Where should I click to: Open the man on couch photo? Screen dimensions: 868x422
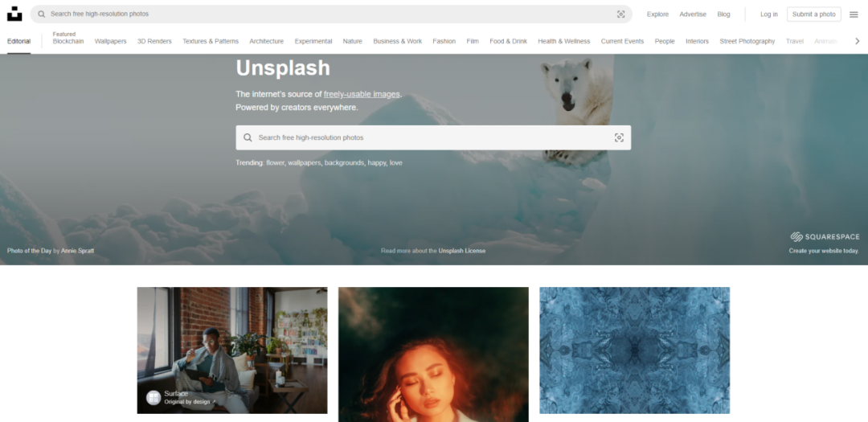232,350
